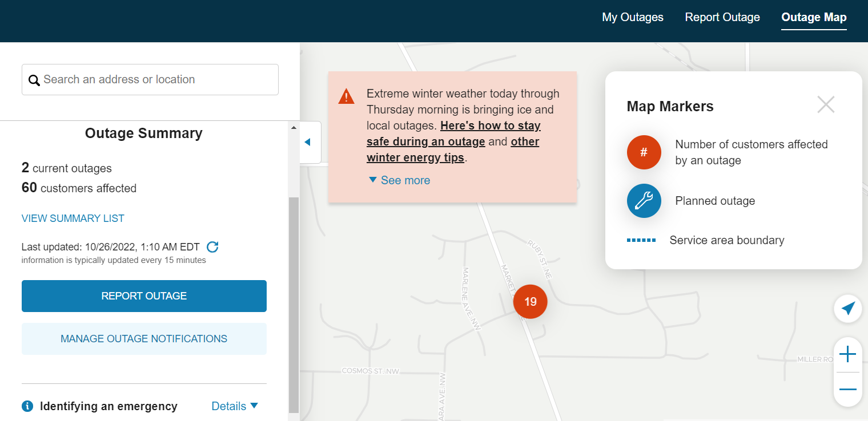Image resolution: width=868 pixels, height=421 pixels.
Task: Open the My Outages page
Action: point(632,17)
